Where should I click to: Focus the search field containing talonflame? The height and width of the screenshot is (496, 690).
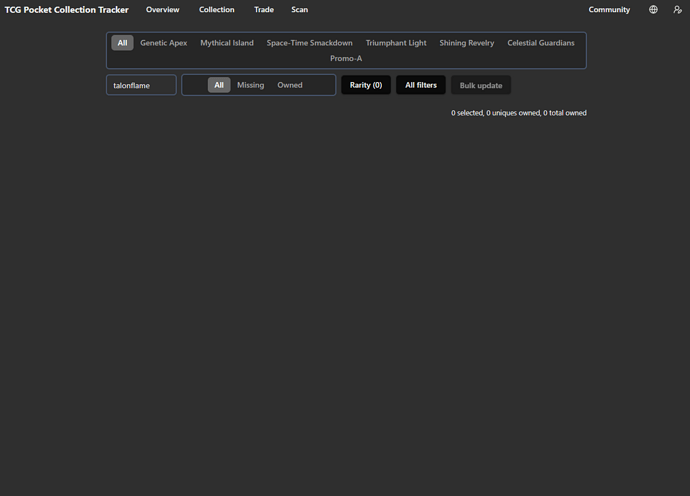coord(141,85)
